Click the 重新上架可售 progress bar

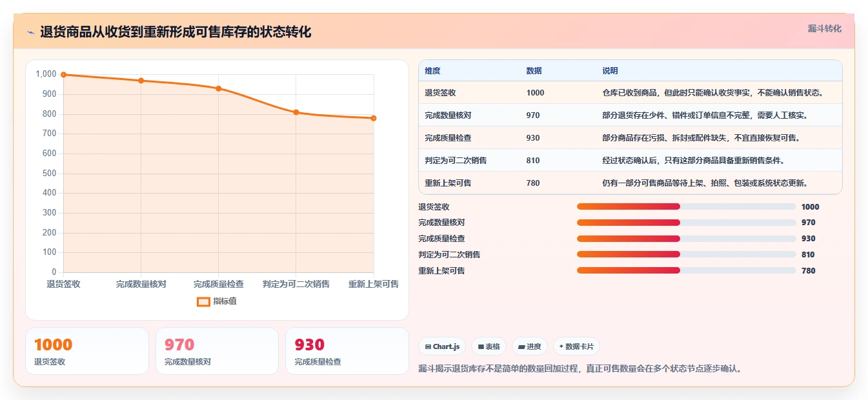coord(686,270)
